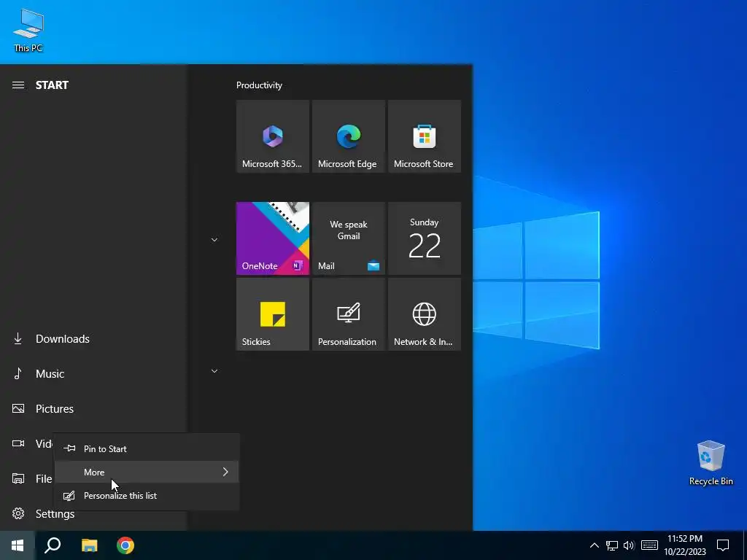Screen dimensions: 747x560
Task: Click the Windows Start button
Action: (18, 545)
